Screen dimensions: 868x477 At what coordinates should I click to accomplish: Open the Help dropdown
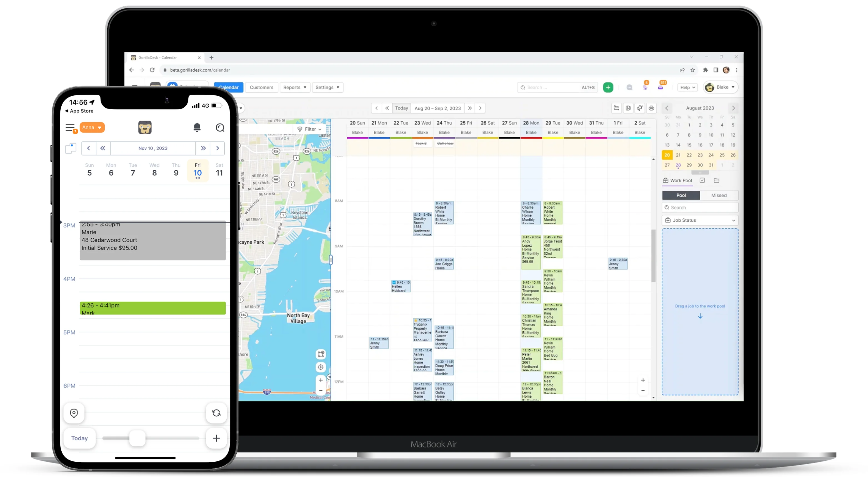687,87
